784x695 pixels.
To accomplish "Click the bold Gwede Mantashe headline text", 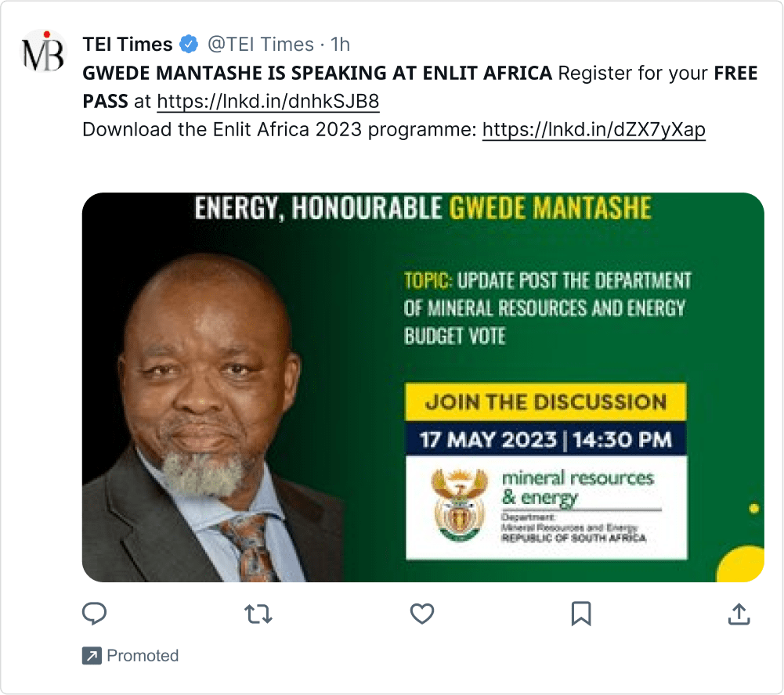I will [x=318, y=74].
